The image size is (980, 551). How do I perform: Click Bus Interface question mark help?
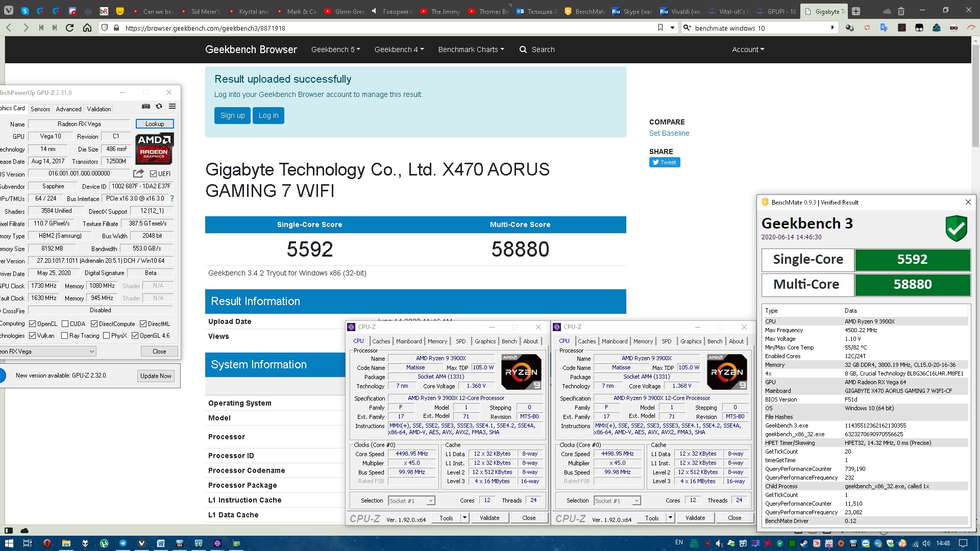172,198
